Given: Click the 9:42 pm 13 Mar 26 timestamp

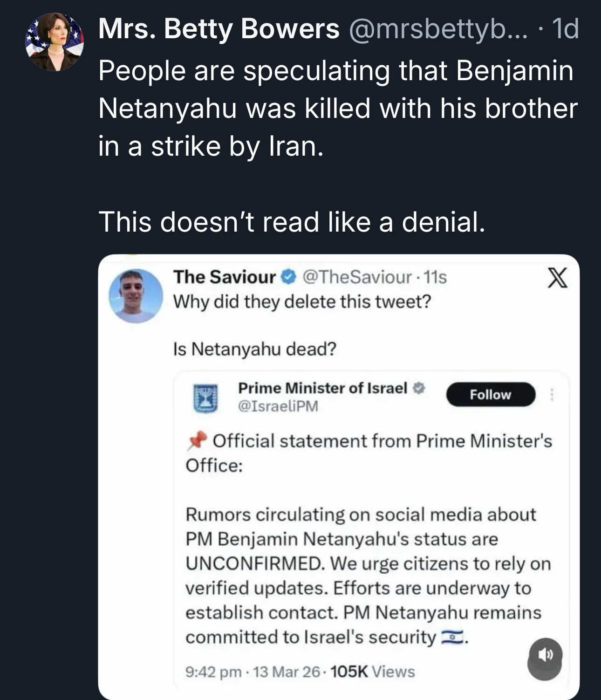Looking at the screenshot, I should coord(253,672).
